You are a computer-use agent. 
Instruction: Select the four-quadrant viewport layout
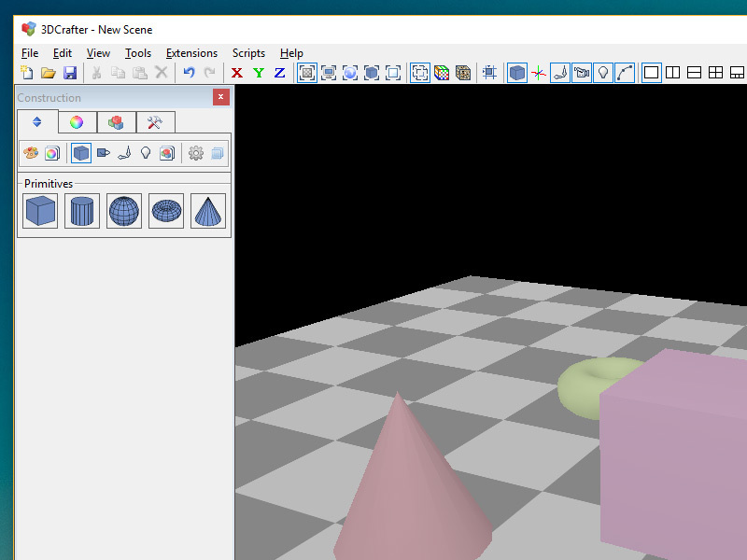coord(715,73)
